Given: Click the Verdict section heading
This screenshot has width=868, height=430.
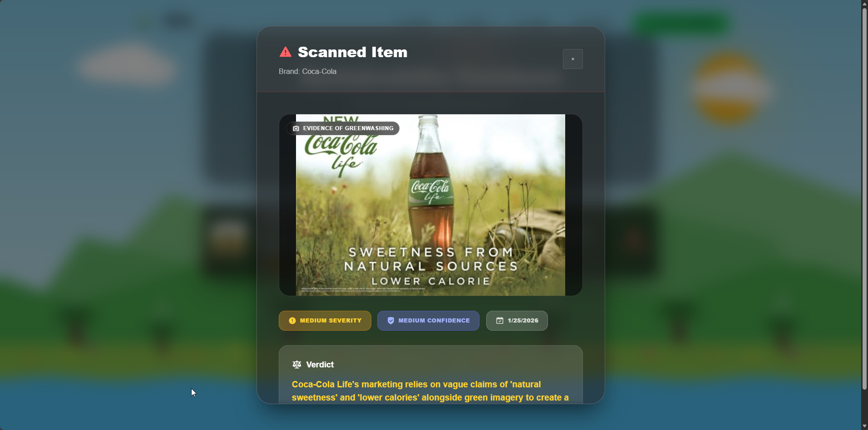Looking at the screenshot, I should [320, 365].
